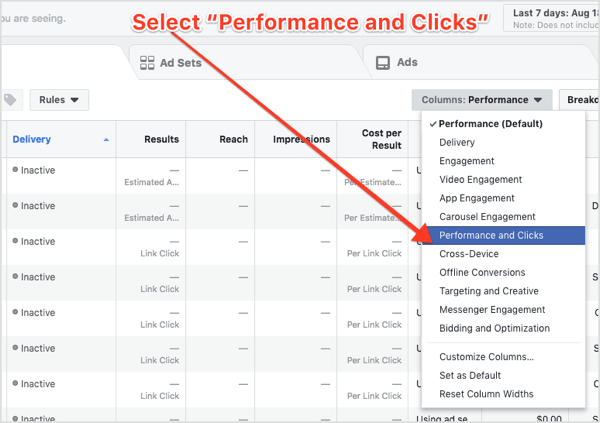600x423 pixels.
Task: Click the Results column header
Action: 161,139
